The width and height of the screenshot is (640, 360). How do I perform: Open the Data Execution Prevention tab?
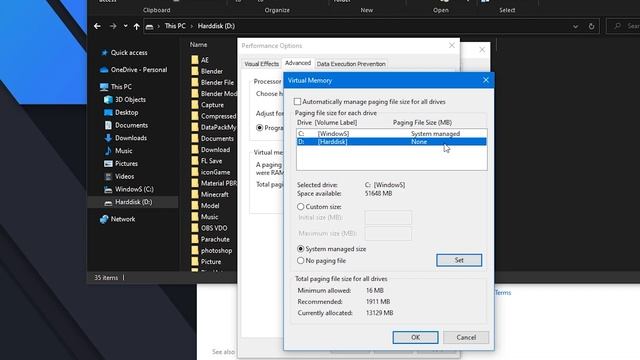tap(351, 64)
